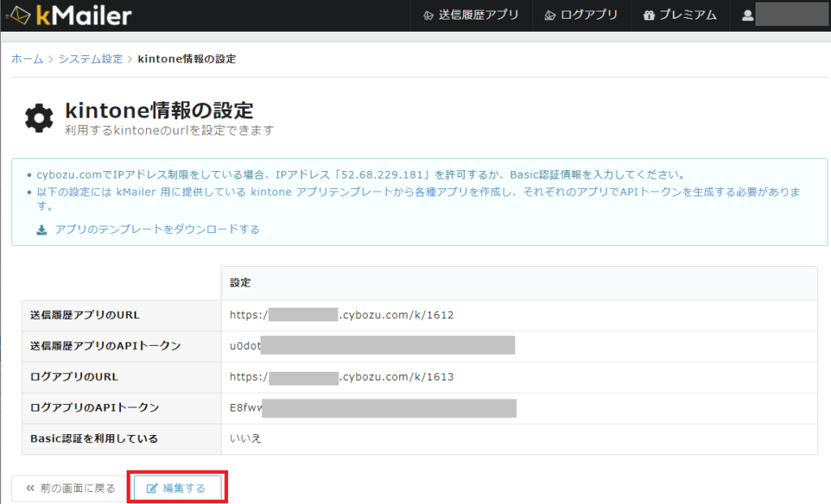Open the プレミアム menu item
The width and height of the screenshot is (831, 504).
pos(688,14)
